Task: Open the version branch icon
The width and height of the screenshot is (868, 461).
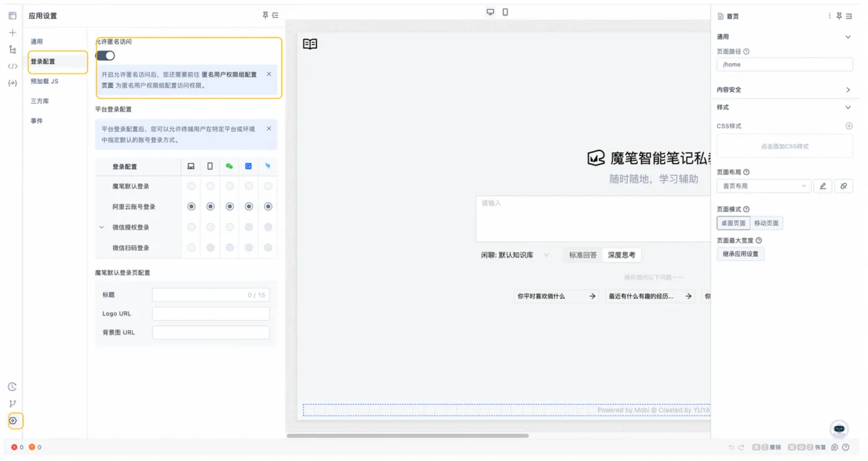Action: click(x=12, y=403)
